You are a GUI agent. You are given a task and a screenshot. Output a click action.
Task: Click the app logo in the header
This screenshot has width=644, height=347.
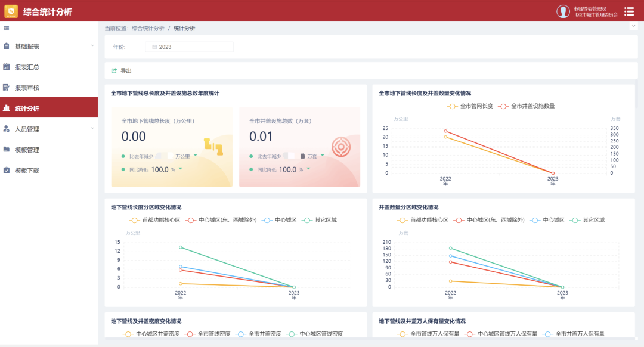pos(11,11)
